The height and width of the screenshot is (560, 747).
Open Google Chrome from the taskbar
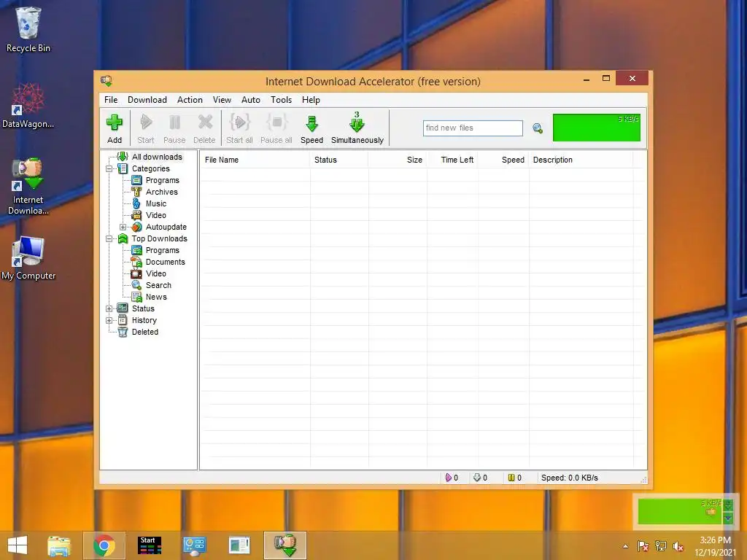click(104, 545)
